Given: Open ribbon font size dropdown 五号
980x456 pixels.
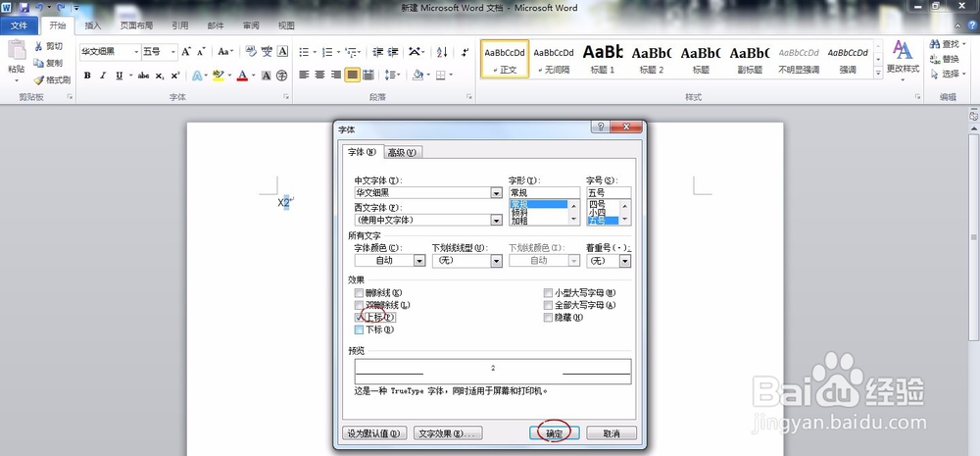Looking at the screenshot, I should [172, 52].
